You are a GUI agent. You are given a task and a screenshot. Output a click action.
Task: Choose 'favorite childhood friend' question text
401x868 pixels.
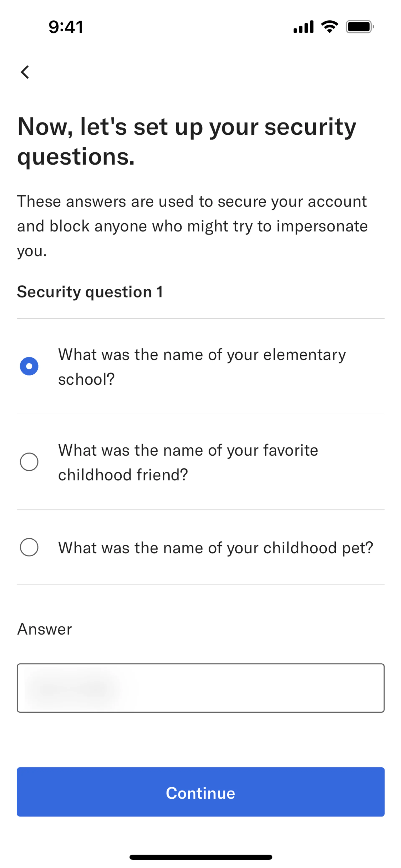pyautogui.click(x=188, y=462)
